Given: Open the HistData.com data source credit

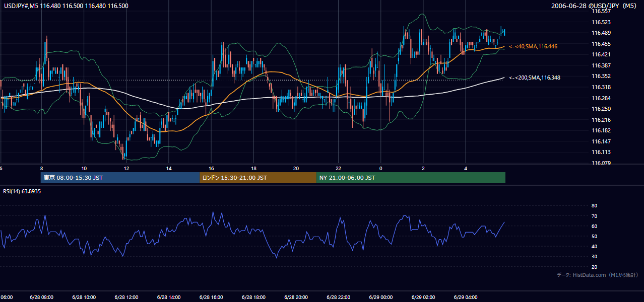Looking at the screenshot, I should point(598,275).
